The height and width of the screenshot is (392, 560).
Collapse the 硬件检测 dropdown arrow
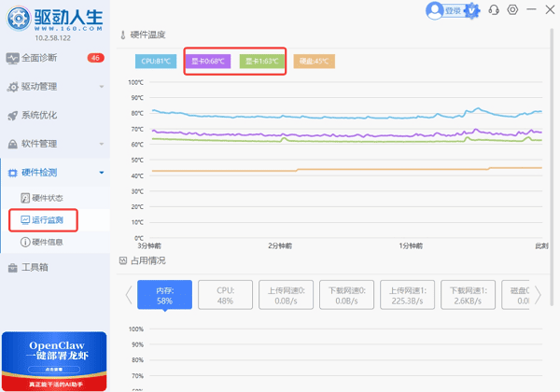point(102,173)
